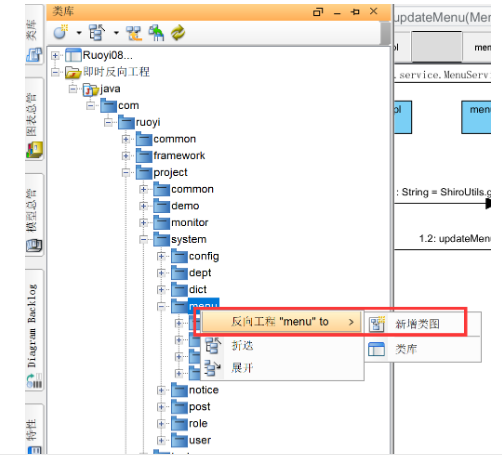Screen dimensions: 502x458
Task: Select the framework package
Action: [x=170, y=156]
